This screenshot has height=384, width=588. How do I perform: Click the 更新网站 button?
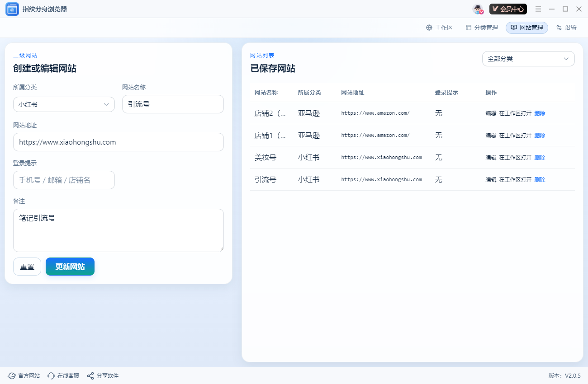coord(70,267)
